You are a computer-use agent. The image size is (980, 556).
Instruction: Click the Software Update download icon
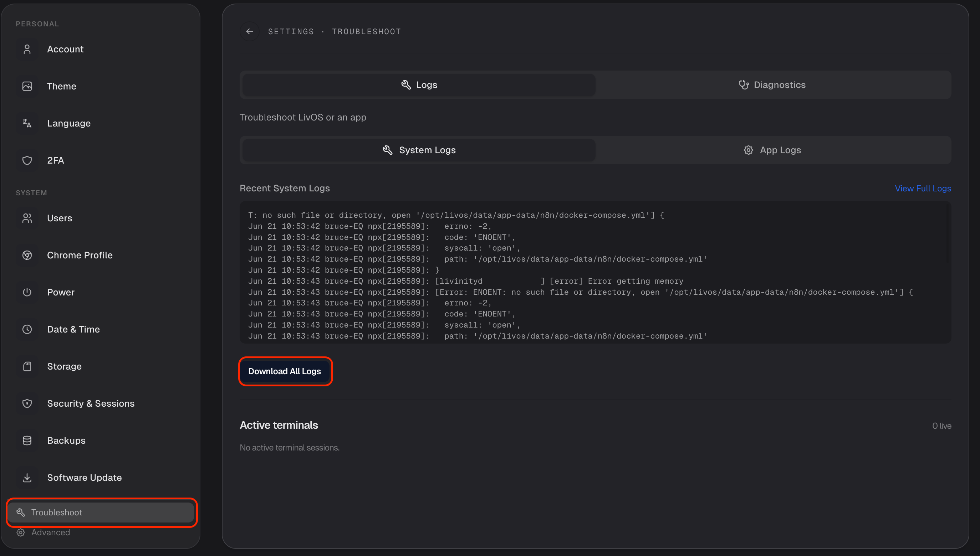pyautogui.click(x=27, y=477)
